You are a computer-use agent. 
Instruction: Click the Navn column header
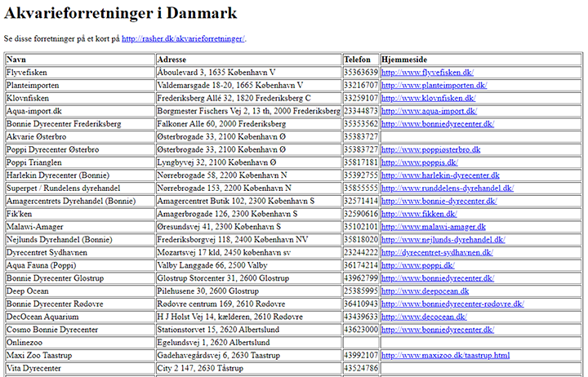(80, 60)
